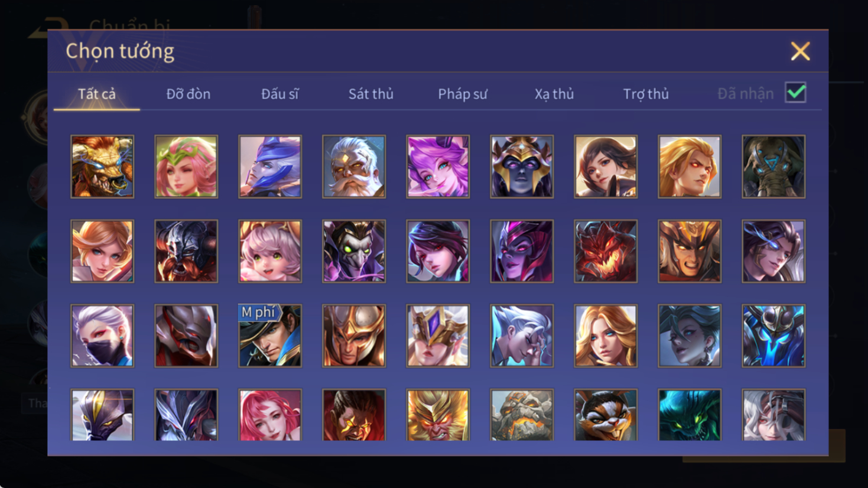Choose the green glowing sea monster hero

point(690,415)
